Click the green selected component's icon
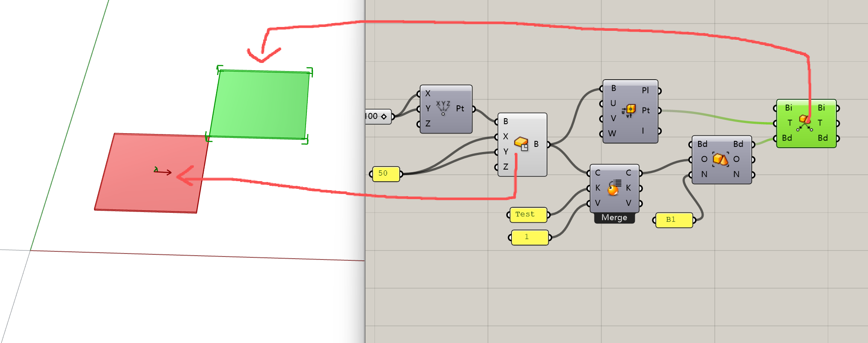 pyautogui.click(x=805, y=123)
